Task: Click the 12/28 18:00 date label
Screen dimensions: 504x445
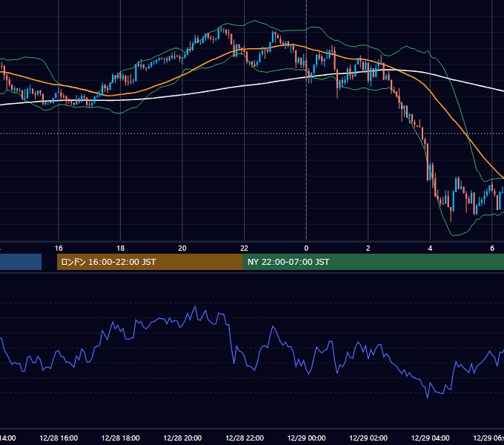Action: click(x=121, y=438)
